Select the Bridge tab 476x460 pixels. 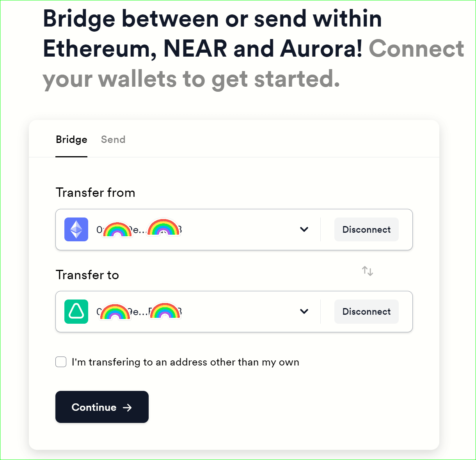(x=71, y=140)
